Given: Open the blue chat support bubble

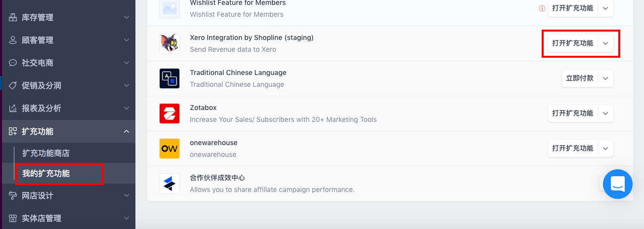Looking at the screenshot, I should pyautogui.click(x=618, y=184).
